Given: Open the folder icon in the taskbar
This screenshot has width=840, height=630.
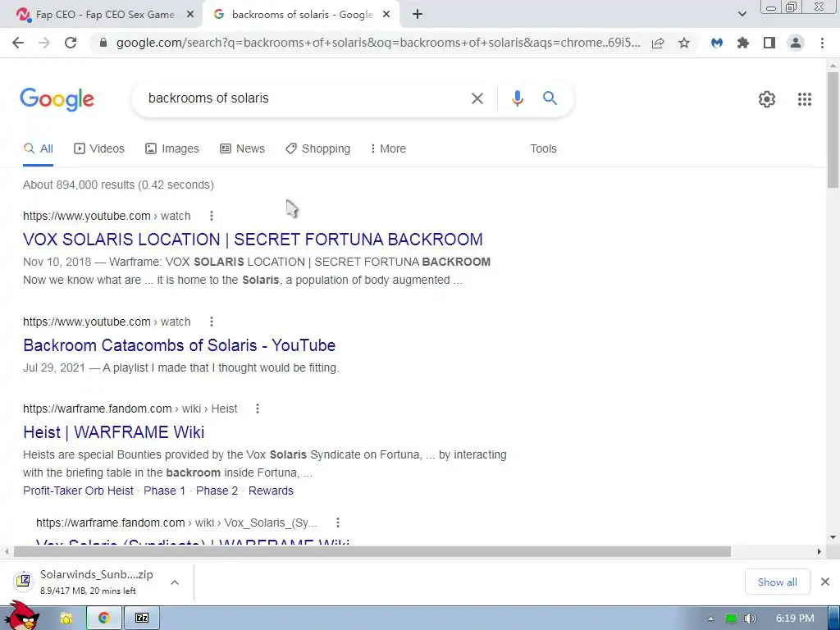Looking at the screenshot, I should pyautogui.click(x=66, y=619).
